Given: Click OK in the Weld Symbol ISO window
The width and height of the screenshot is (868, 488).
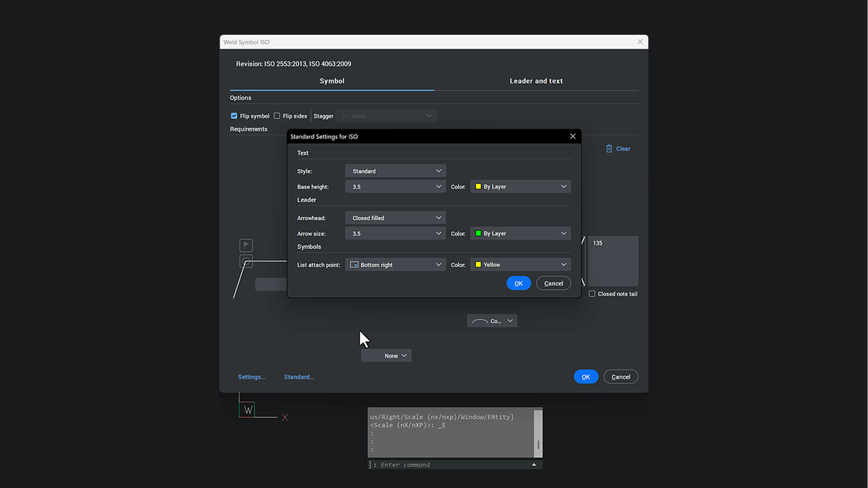Looking at the screenshot, I should point(586,377).
